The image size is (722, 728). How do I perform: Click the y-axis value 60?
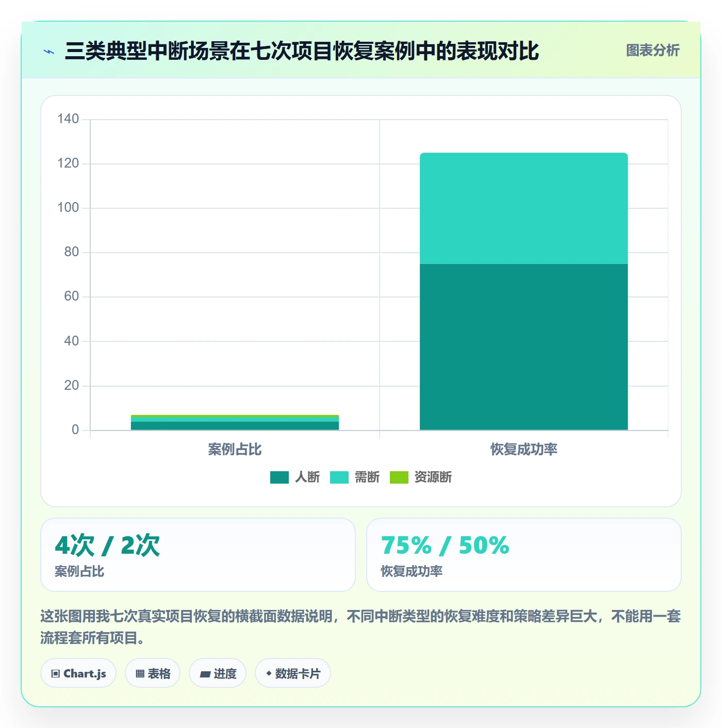coord(72,296)
